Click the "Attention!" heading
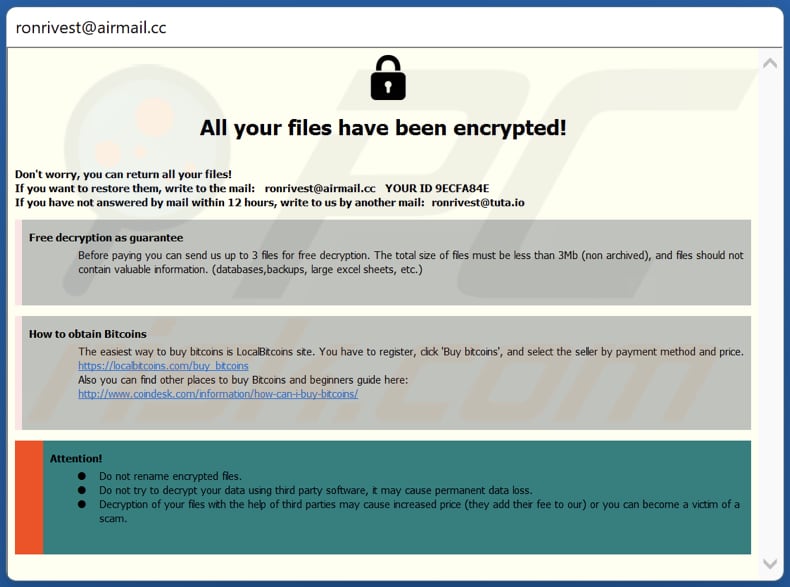Image resolution: width=790 pixels, height=587 pixels. (76, 458)
